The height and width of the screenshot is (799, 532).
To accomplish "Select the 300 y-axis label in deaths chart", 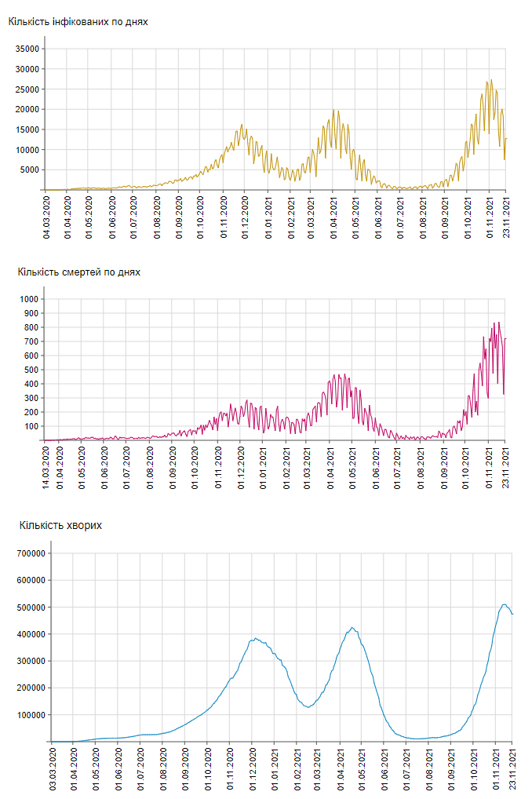I will tap(31, 398).
